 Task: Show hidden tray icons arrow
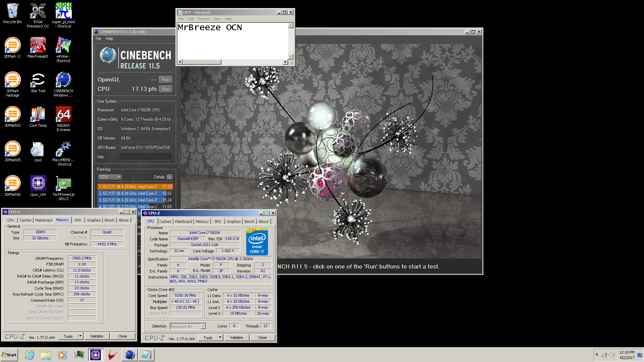(597, 355)
